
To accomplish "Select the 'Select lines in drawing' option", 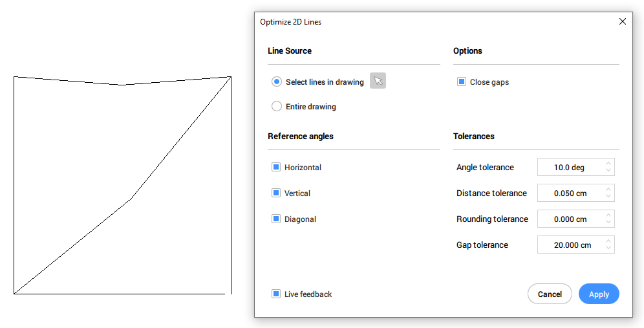I will pos(277,82).
